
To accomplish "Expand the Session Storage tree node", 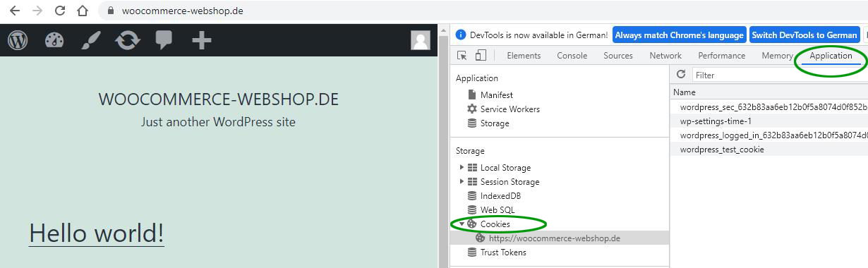I will (462, 182).
